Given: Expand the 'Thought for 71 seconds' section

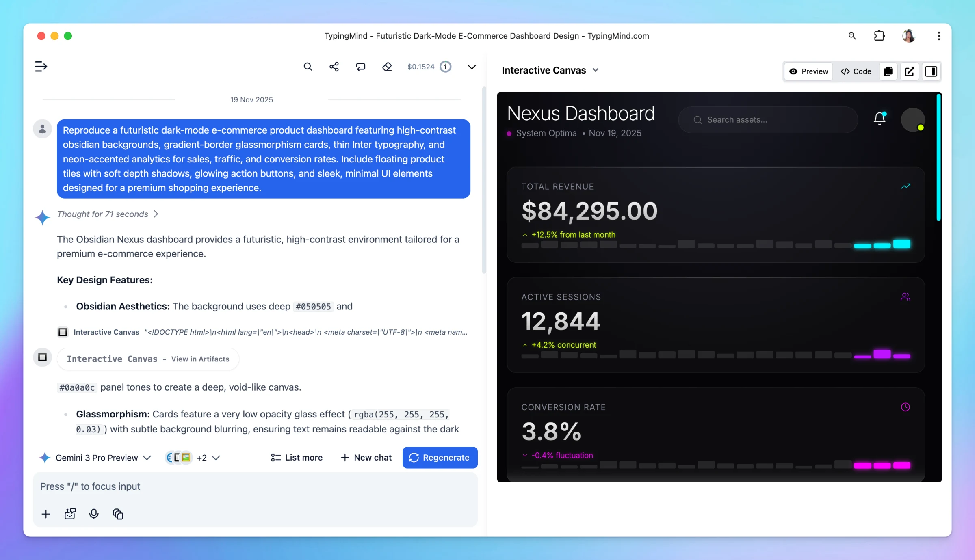Looking at the screenshot, I should pos(108,214).
